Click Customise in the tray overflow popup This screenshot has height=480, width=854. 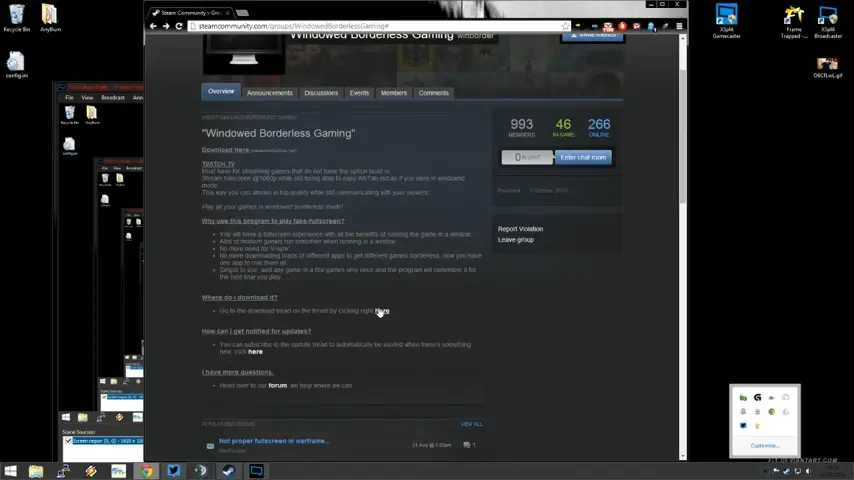[765, 446]
